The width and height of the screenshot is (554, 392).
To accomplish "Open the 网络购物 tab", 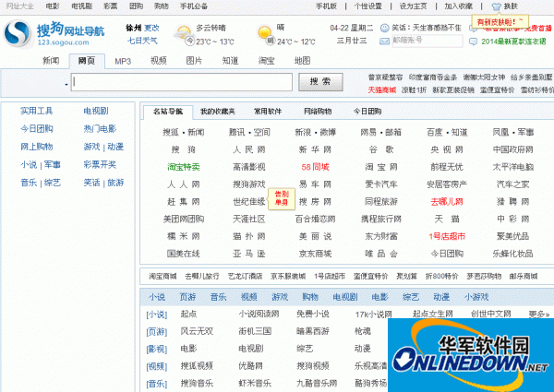I will point(318,112).
